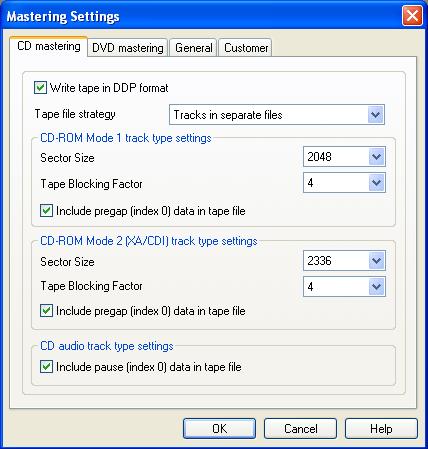Open the Mode 1 Sector Size dropdown arrow
Image resolution: width=428 pixels, height=449 pixels.
(377, 157)
